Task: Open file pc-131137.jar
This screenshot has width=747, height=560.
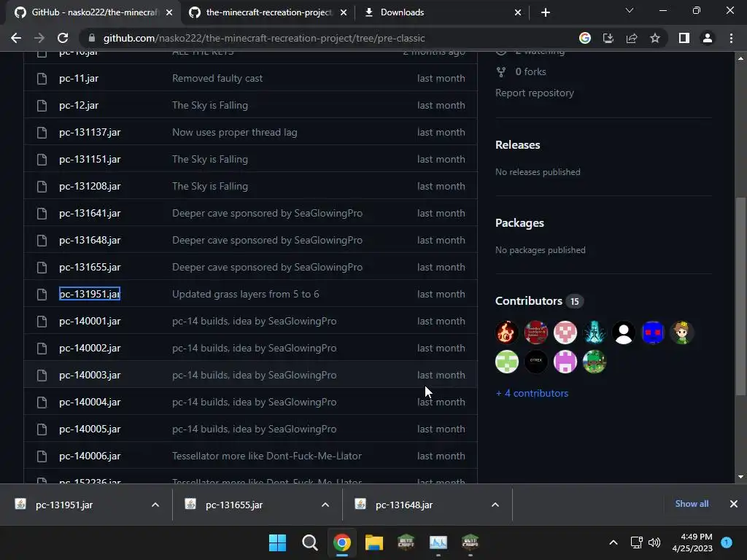Action: click(x=90, y=133)
